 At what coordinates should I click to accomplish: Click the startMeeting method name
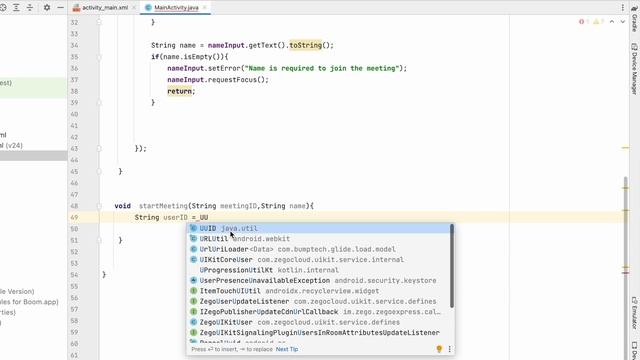click(163, 206)
